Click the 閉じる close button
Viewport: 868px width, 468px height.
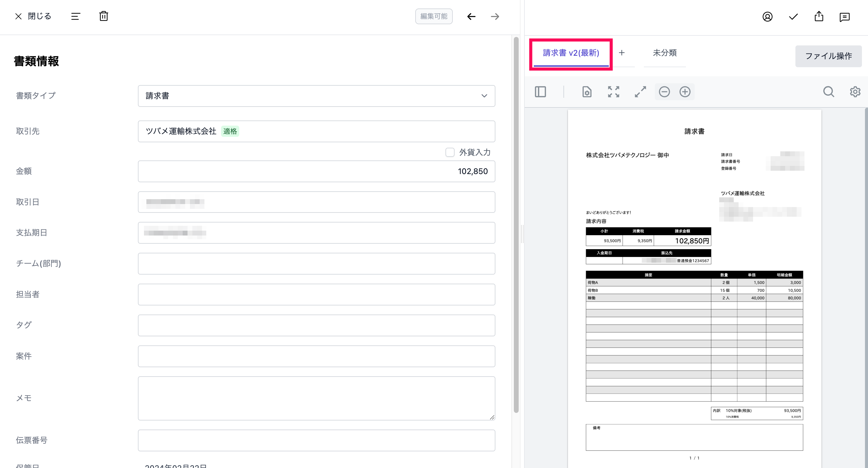[x=33, y=16]
